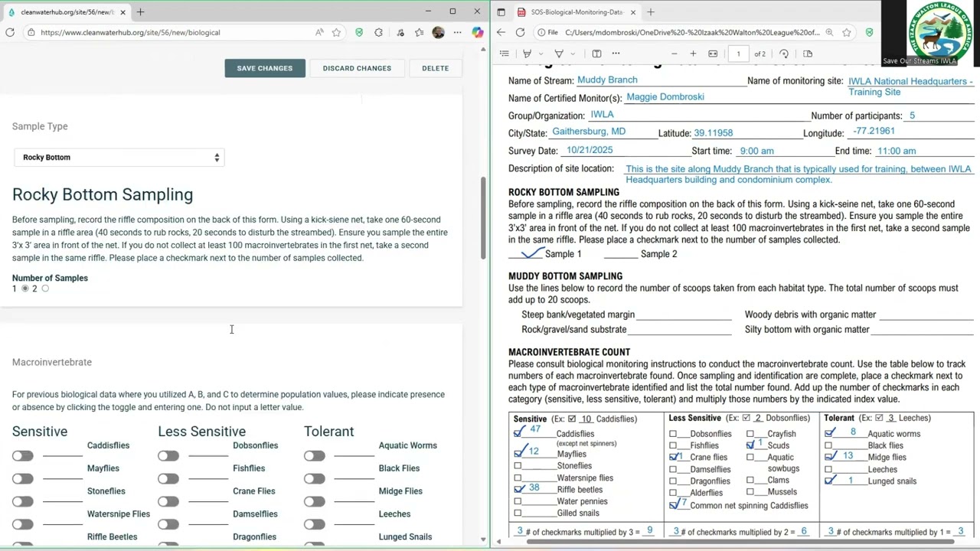
Task: Expand highlight tool options arrow in PDF toolbar
Action: [540, 54]
